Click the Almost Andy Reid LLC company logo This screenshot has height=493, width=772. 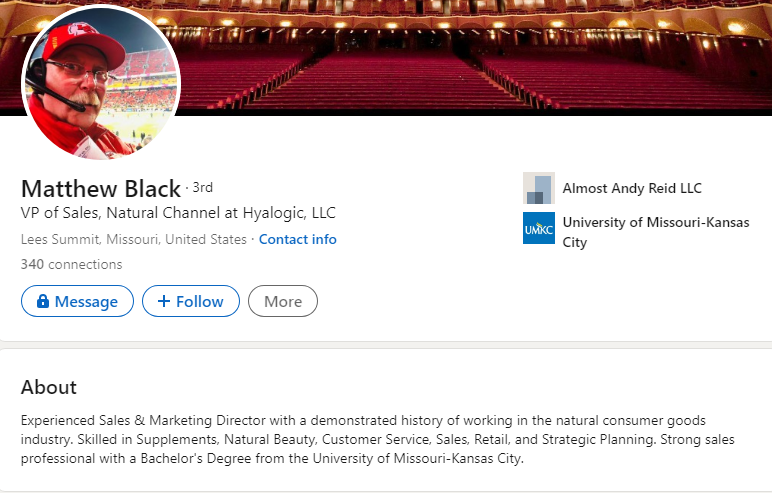[x=538, y=188]
